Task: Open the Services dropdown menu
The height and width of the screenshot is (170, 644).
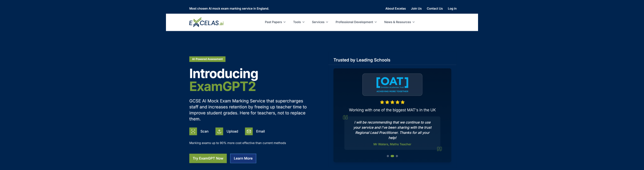Action: (320, 22)
